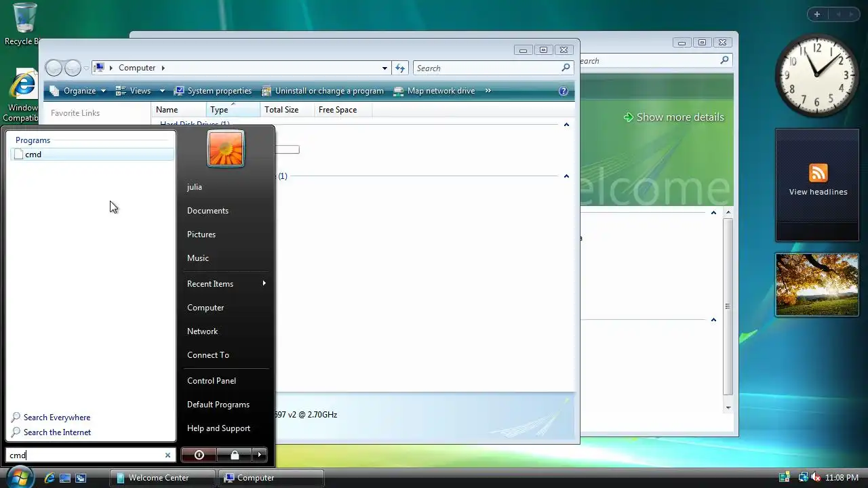Viewport: 868px width, 488px height.
Task: Click Uninstall or change a program
Action: [323, 91]
